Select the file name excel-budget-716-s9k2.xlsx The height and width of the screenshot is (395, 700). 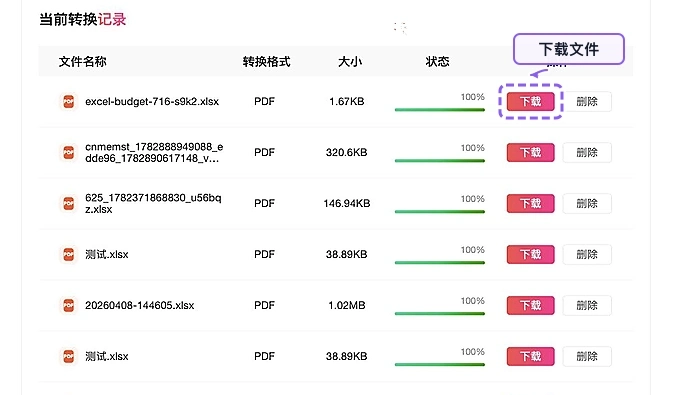tap(152, 101)
